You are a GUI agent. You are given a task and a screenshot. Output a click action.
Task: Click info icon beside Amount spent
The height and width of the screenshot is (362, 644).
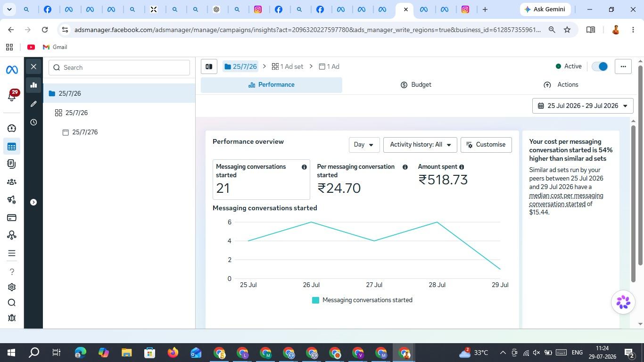(462, 167)
